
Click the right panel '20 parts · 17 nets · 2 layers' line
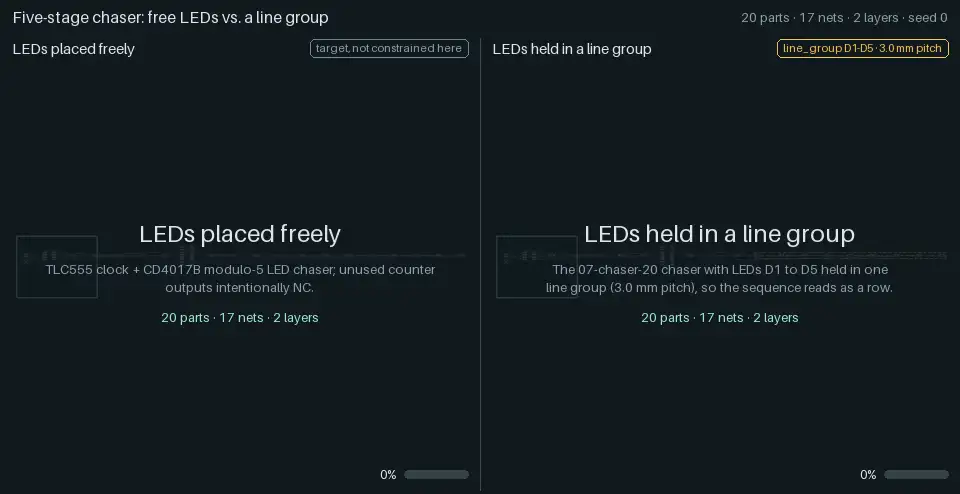pos(719,318)
